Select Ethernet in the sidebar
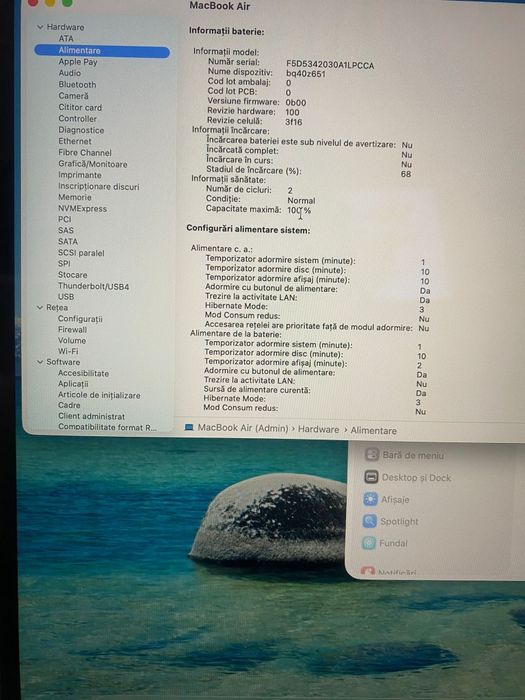 75,142
